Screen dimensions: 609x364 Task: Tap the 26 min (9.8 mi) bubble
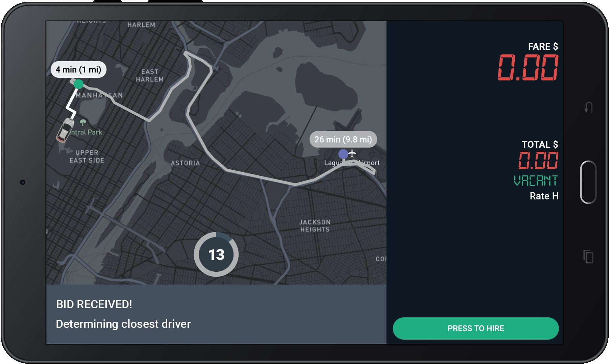pyautogui.click(x=343, y=139)
